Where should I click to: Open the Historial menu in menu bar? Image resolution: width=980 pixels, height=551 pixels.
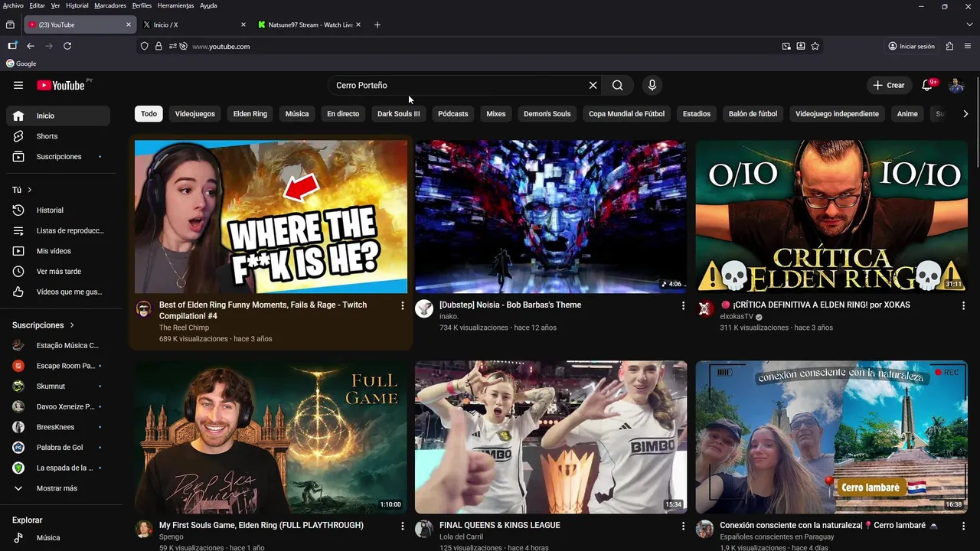(x=77, y=5)
